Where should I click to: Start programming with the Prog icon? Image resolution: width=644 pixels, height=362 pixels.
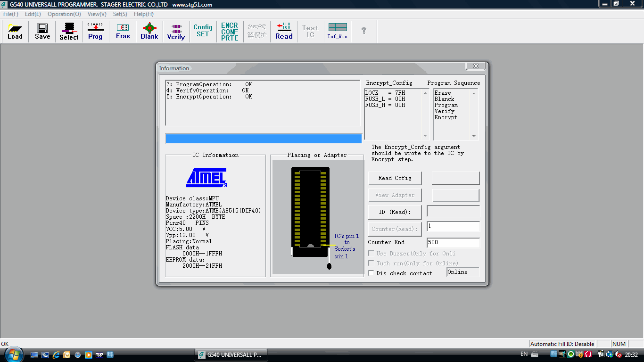point(95,31)
